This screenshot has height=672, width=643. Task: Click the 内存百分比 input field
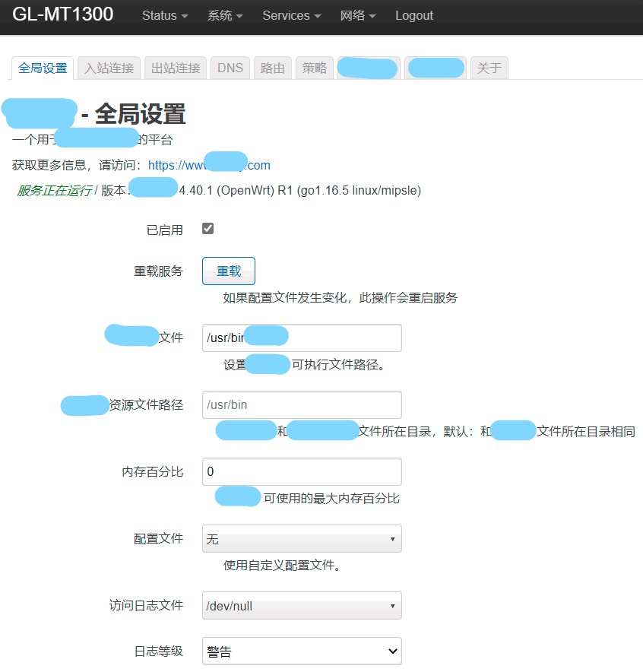tap(301, 471)
